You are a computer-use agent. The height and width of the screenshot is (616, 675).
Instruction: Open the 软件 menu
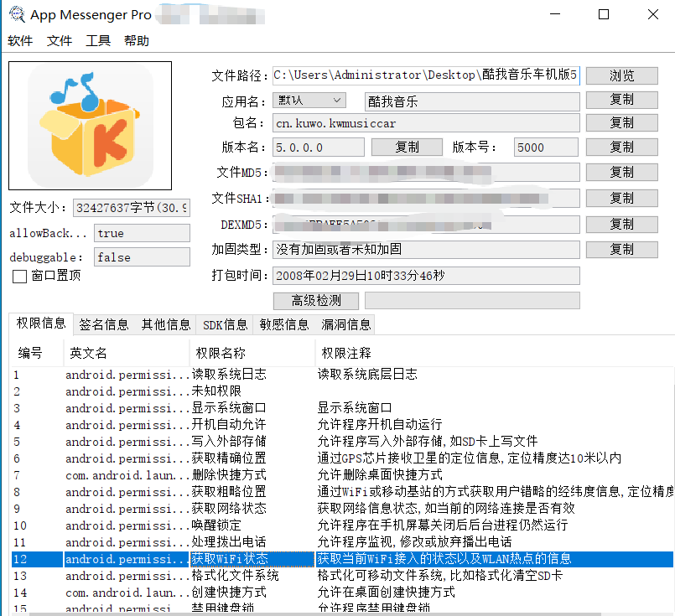(20, 41)
